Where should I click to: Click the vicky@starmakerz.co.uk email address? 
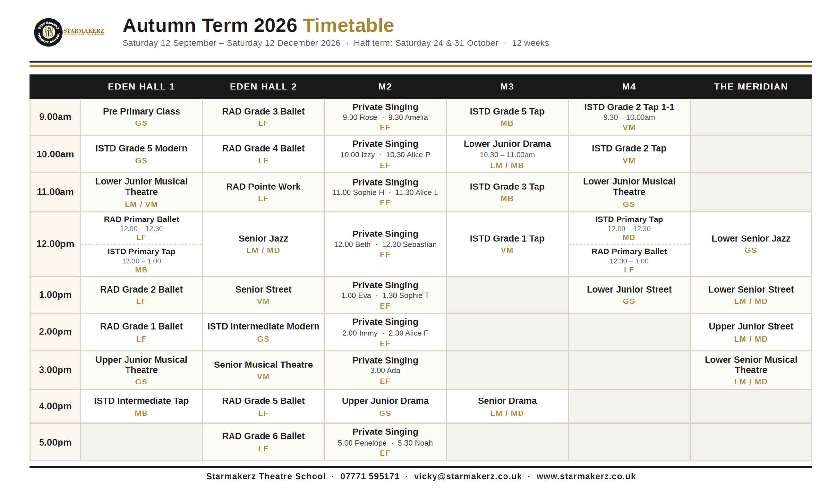(468, 476)
